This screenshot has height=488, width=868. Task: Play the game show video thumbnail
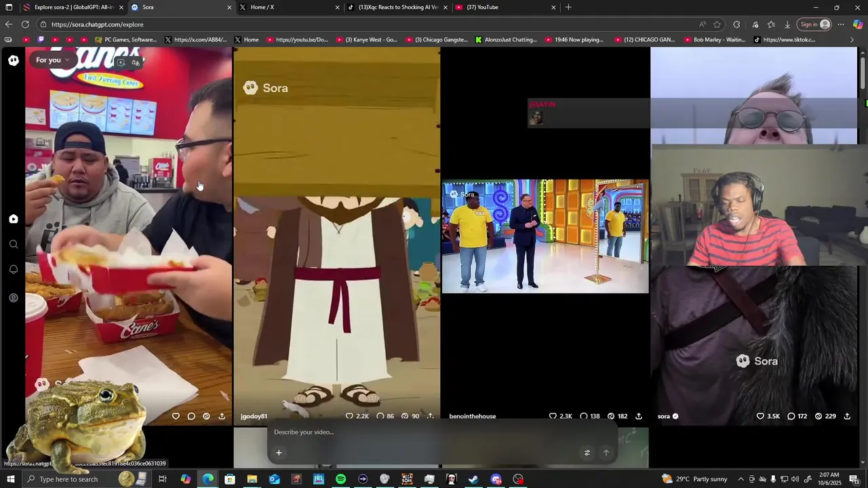coord(545,237)
